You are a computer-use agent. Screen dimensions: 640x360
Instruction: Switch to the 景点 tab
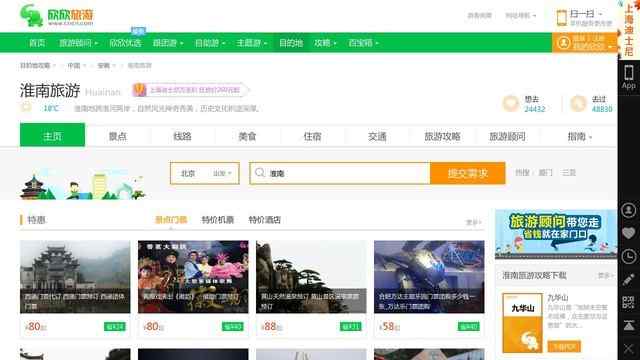(x=118, y=136)
